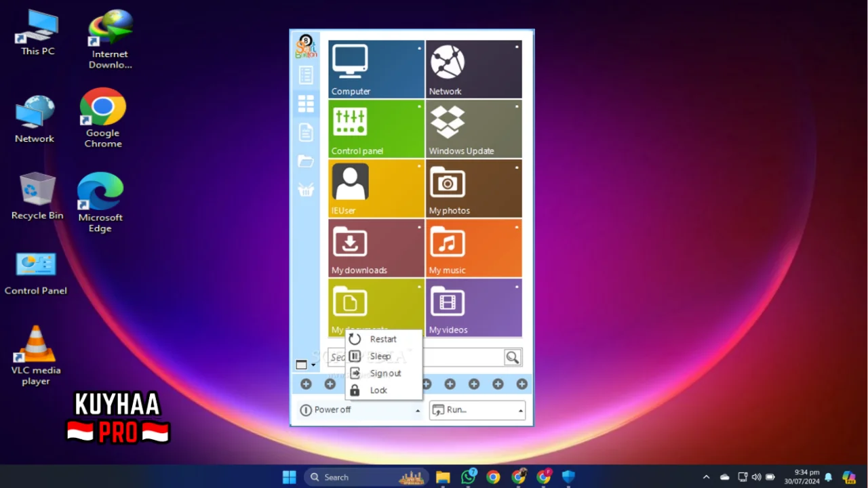Viewport: 868px width, 488px height.
Task: Open the My downloads tile
Action: (376, 248)
